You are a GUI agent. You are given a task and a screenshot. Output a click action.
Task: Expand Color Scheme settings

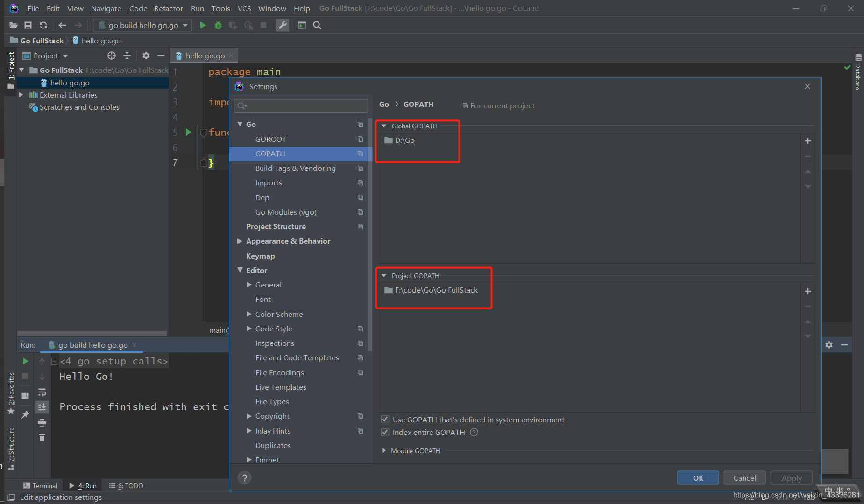point(249,314)
